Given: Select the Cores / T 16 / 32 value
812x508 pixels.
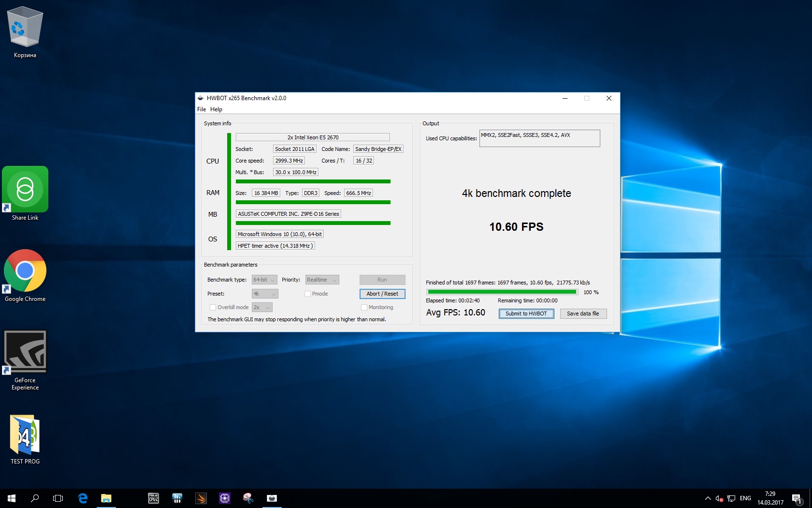Looking at the screenshot, I should 364,161.
